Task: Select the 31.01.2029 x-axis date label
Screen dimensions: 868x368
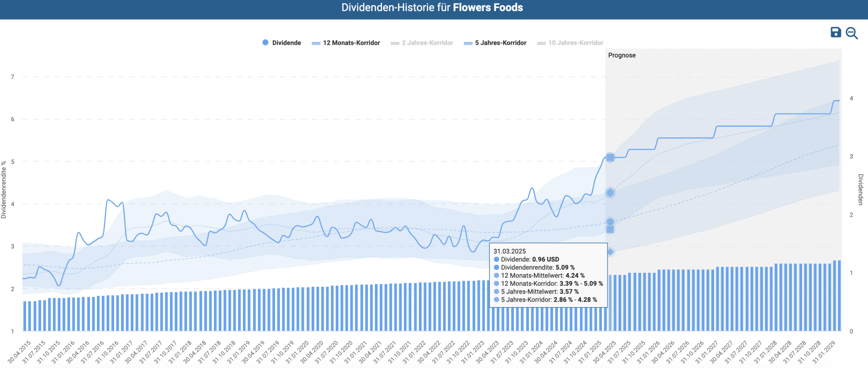Action: 824,352
